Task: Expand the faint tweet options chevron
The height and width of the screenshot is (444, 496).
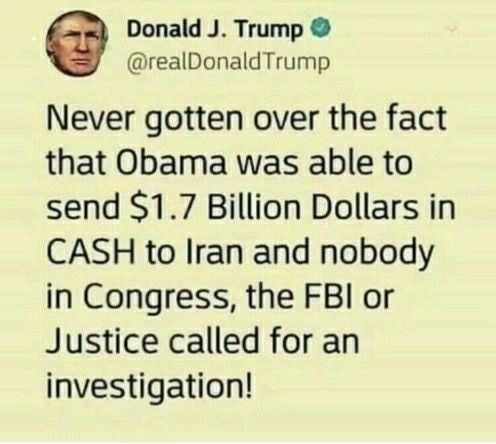Action: (452, 30)
